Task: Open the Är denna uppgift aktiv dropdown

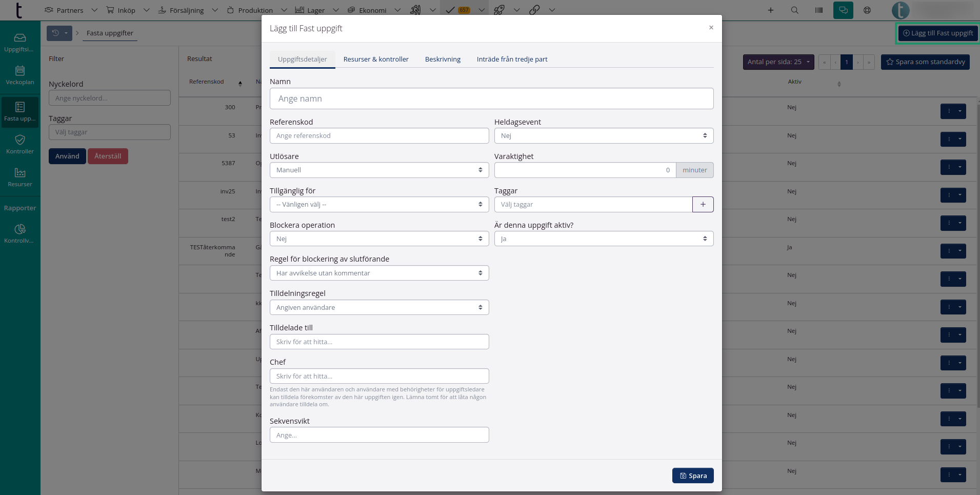Action: (604, 239)
